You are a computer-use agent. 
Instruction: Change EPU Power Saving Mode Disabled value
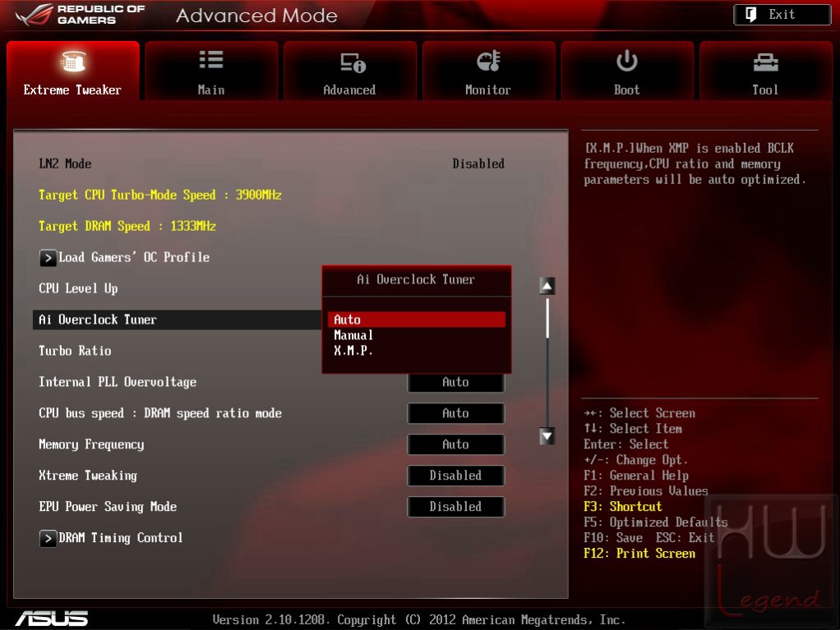tap(456, 506)
